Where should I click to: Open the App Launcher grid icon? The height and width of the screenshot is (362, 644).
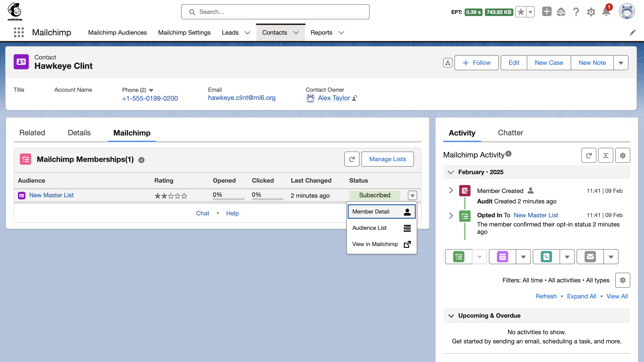[19, 33]
